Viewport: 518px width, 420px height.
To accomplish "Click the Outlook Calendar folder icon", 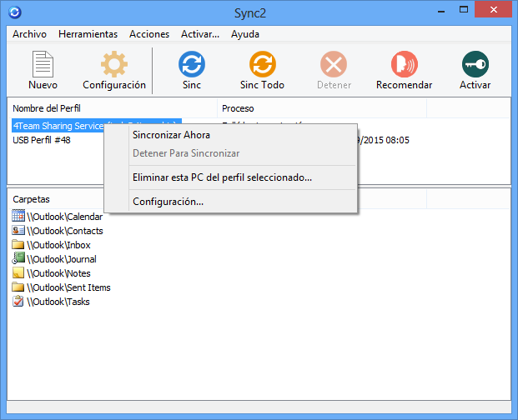I will point(18,216).
